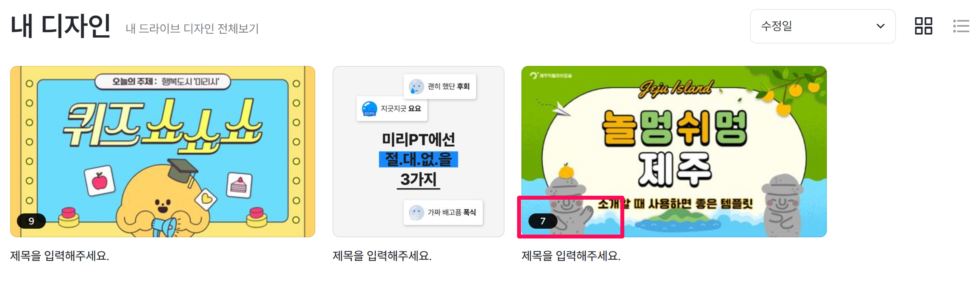The image size is (980, 284).
Task: Switch to grid view layout
Action: [923, 26]
